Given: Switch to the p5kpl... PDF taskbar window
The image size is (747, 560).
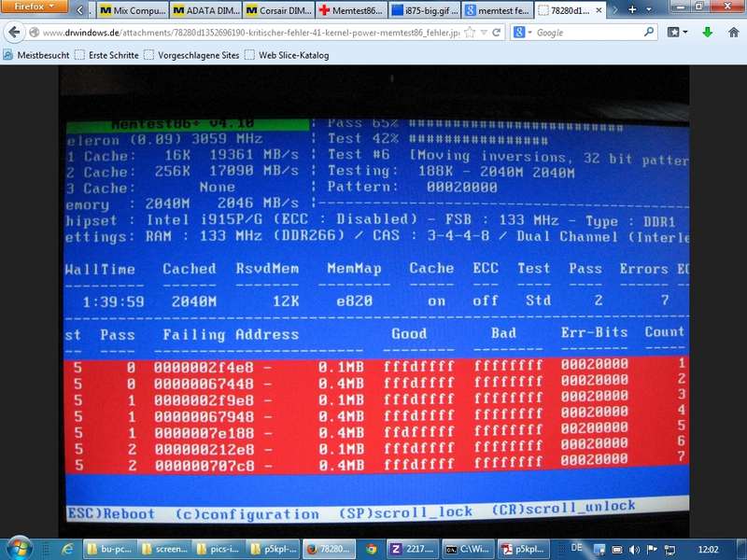Looking at the screenshot, I should pos(523,549).
